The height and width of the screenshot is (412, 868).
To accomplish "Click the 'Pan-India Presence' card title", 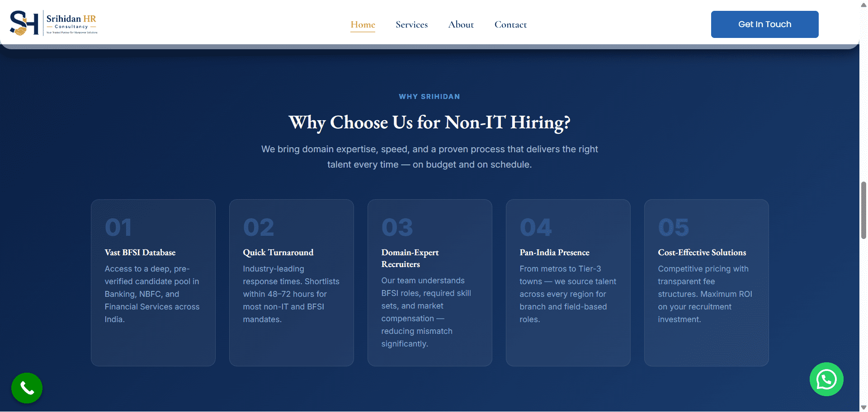I will (554, 253).
